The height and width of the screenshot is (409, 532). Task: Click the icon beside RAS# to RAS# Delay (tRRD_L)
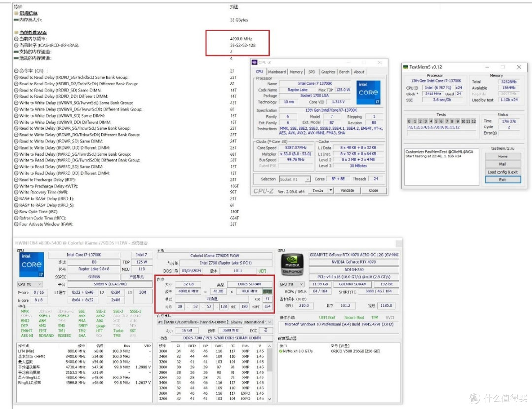coord(16,199)
